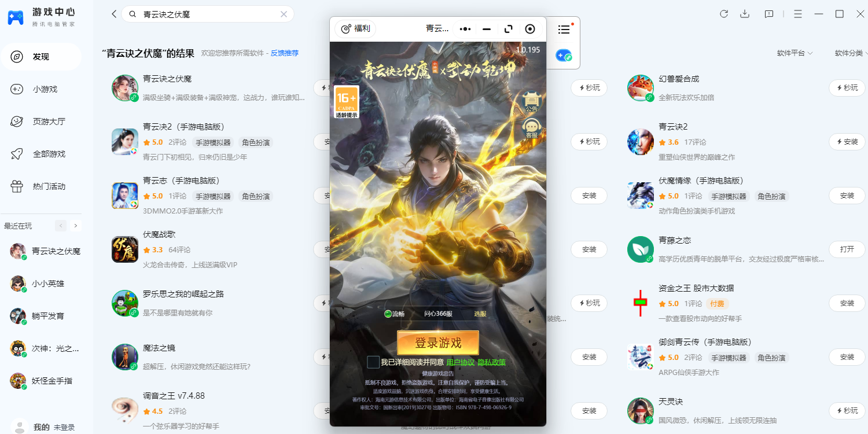
Task: Install 伏魔情缘（手游电脑版）
Action: pyautogui.click(x=847, y=196)
